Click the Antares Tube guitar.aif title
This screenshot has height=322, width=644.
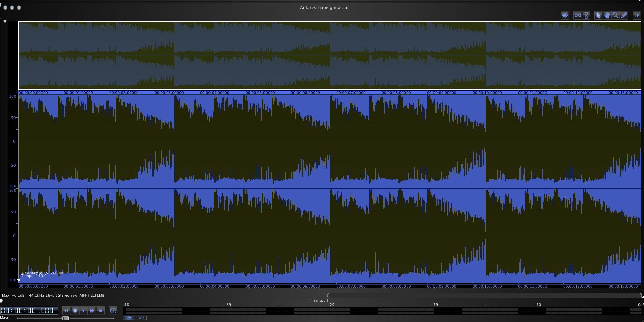pos(324,7)
